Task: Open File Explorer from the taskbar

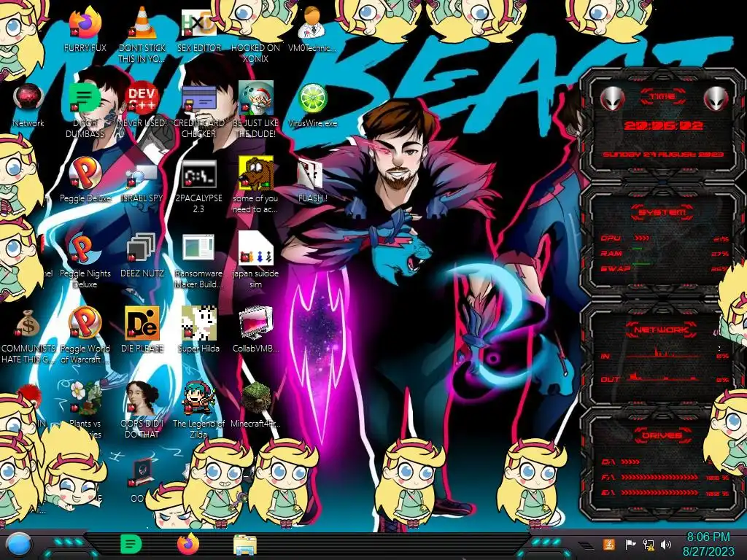Action: coord(245,544)
